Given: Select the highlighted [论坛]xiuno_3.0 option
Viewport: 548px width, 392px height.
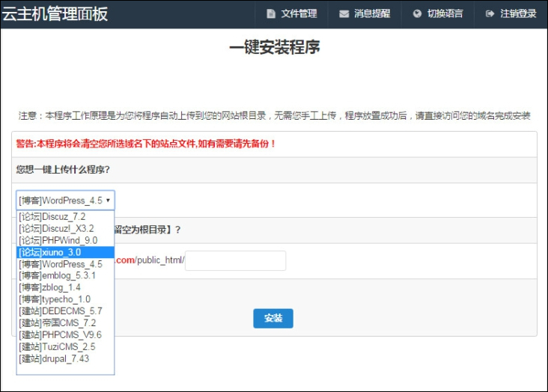Looking at the screenshot, I should pyautogui.click(x=65, y=252).
